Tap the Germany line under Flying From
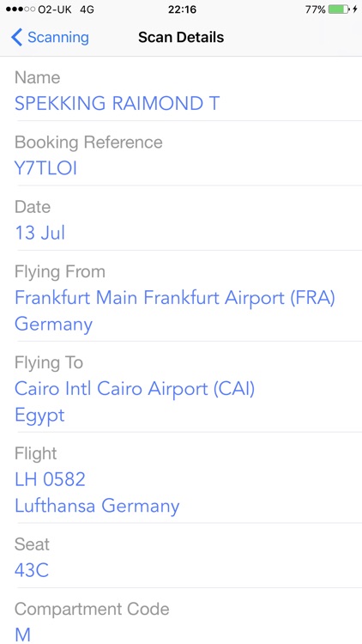Image resolution: width=362 pixels, height=644 pixels. pos(54,325)
